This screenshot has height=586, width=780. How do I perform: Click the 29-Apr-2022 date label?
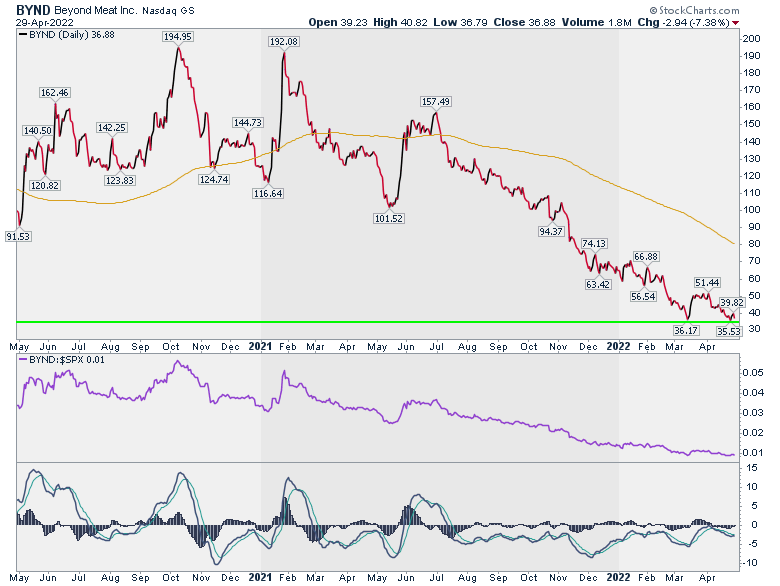(45, 22)
